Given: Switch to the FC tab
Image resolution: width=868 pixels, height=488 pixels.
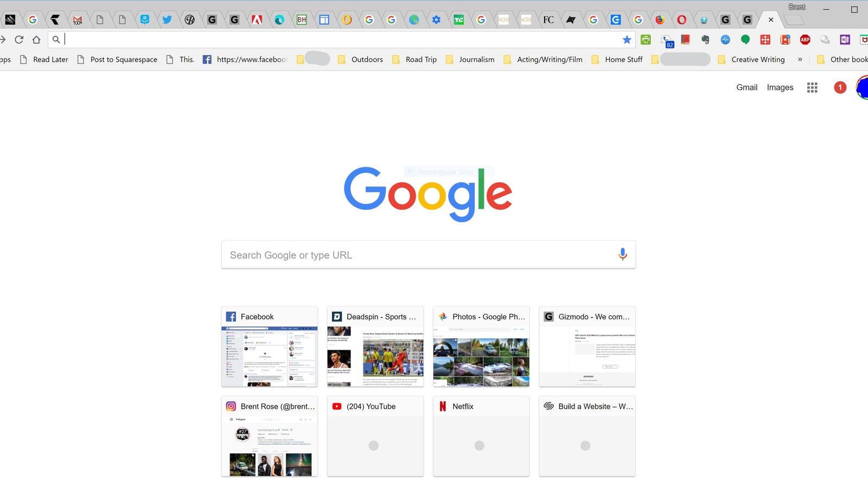Looking at the screenshot, I should [548, 20].
